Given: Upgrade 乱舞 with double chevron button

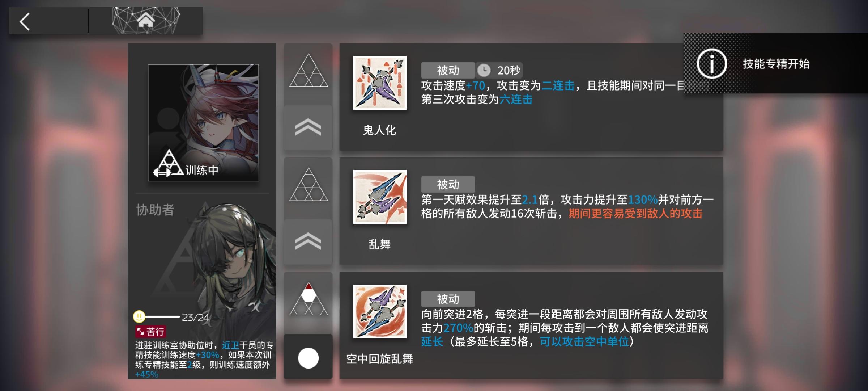Looking at the screenshot, I should 308,241.
